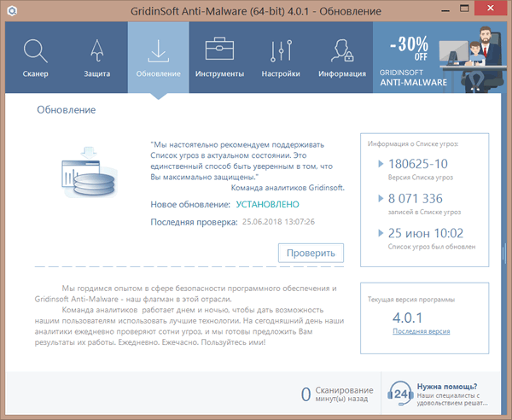Click the 8 071 336 records count
This screenshot has width=512, height=420.
point(415,198)
